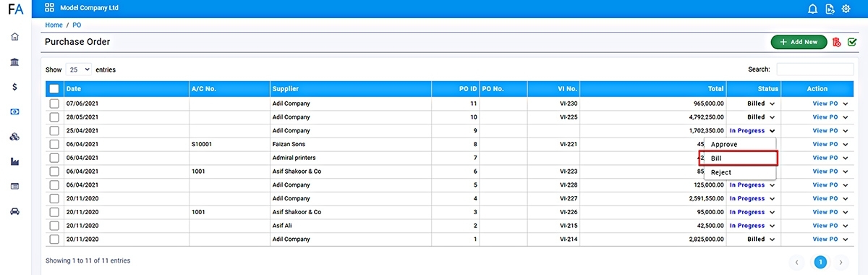Open the car sidebar icon
The width and height of the screenshot is (868, 275).
15,211
